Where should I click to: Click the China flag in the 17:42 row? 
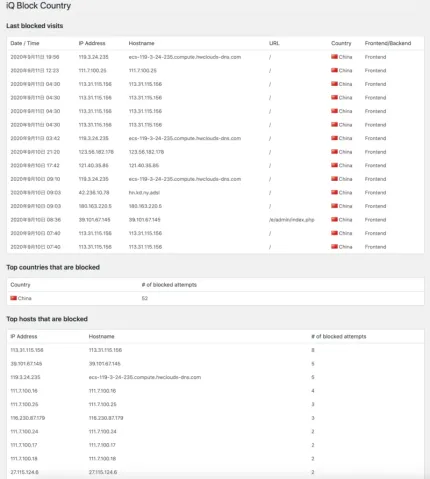pyautogui.click(x=334, y=165)
